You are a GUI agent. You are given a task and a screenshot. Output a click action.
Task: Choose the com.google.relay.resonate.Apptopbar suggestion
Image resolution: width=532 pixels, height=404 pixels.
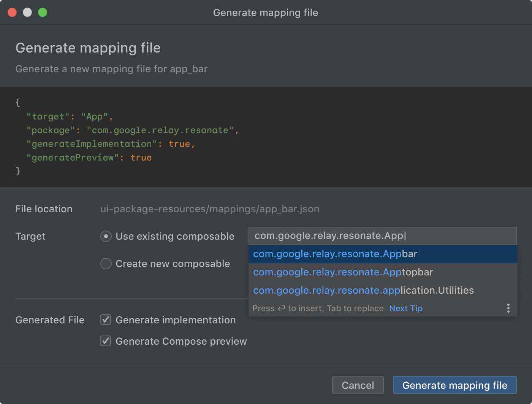pyautogui.click(x=383, y=272)
